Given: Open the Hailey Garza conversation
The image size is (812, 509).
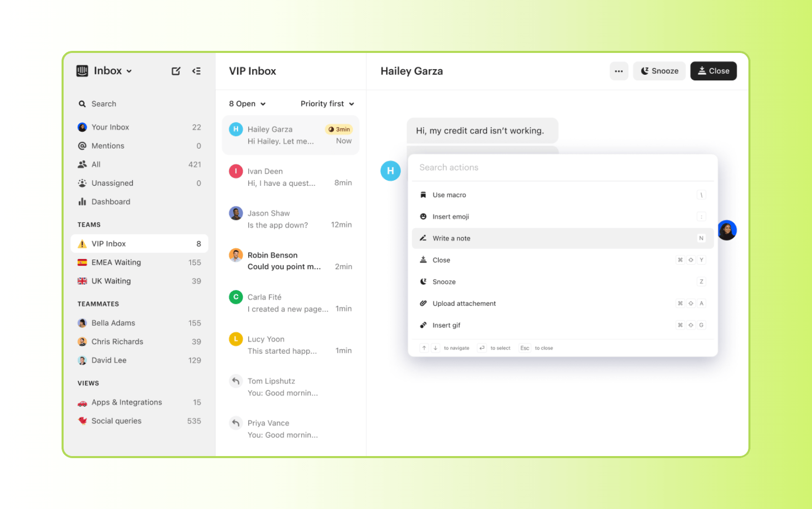Looking at the screenshot, I should pyautogui.click(x=291, y=135).
